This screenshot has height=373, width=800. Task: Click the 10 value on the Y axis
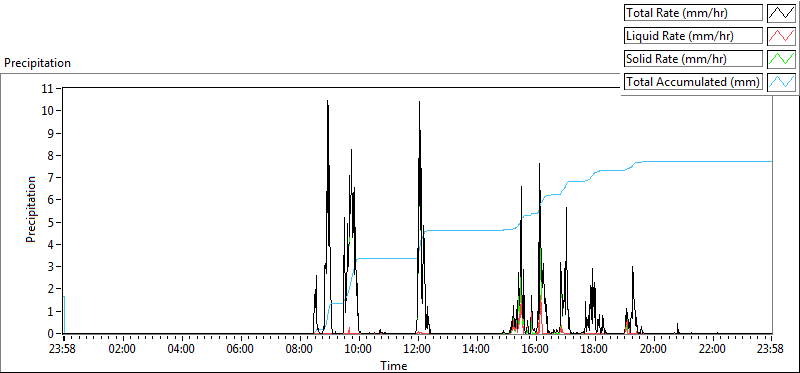tap(48, 111)
